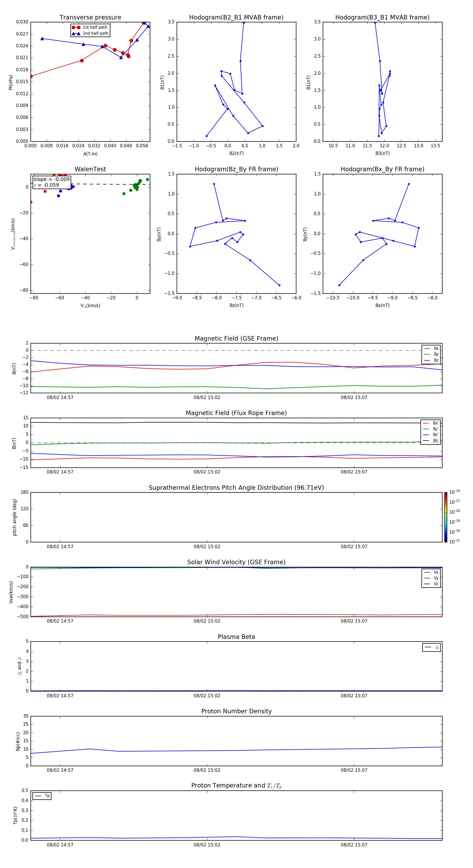Click the "βp and β" y-axis label

click(19, 666)
